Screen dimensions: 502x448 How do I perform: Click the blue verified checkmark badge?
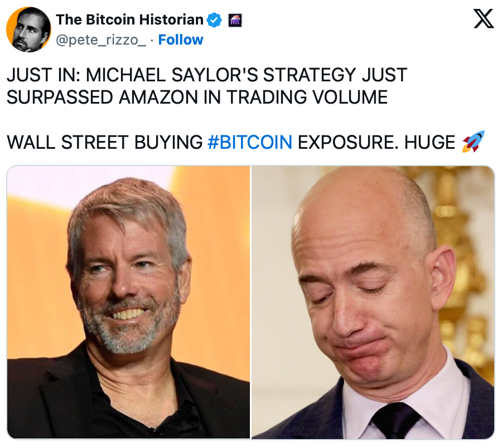[214, 20]
